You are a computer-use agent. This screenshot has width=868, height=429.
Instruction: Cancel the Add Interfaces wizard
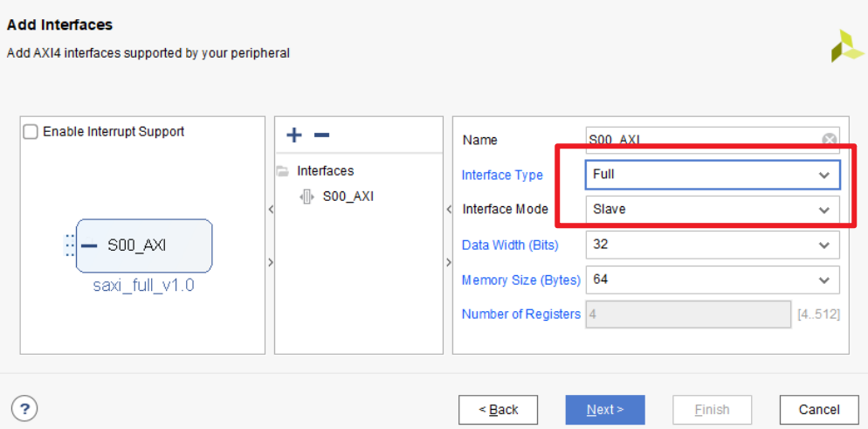tap(819, 410)
